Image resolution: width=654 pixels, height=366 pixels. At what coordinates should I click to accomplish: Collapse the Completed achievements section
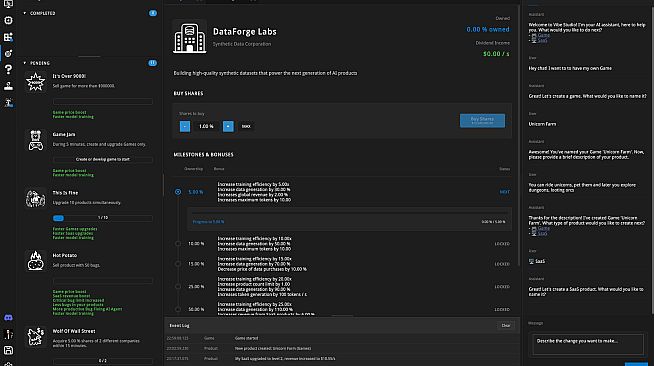click(25, 13)
